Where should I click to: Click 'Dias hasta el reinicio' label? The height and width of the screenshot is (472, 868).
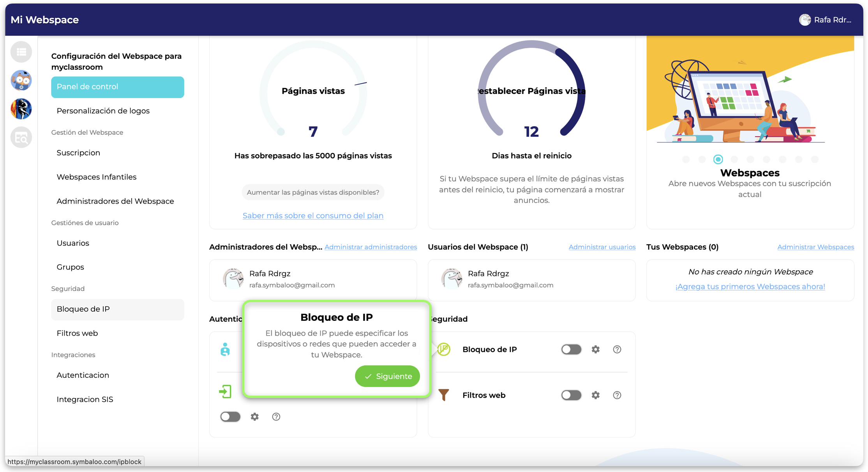pyautogui.click(x=531, y=156)
